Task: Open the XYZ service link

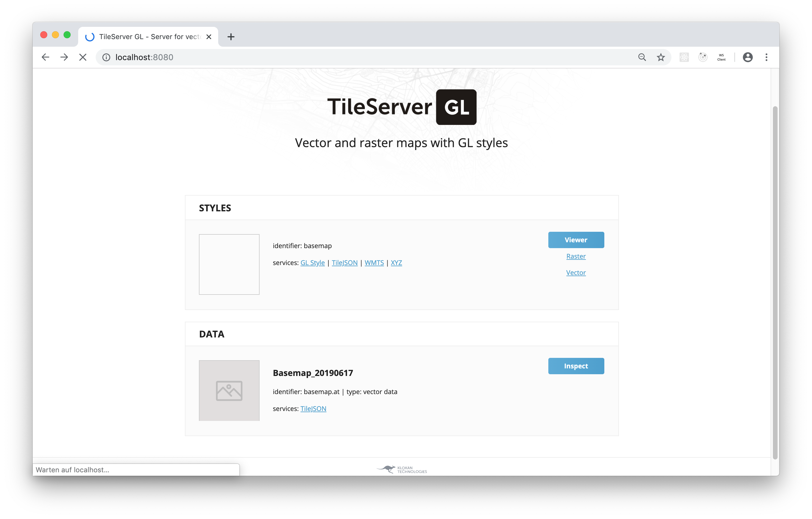Action: [396, 262]
